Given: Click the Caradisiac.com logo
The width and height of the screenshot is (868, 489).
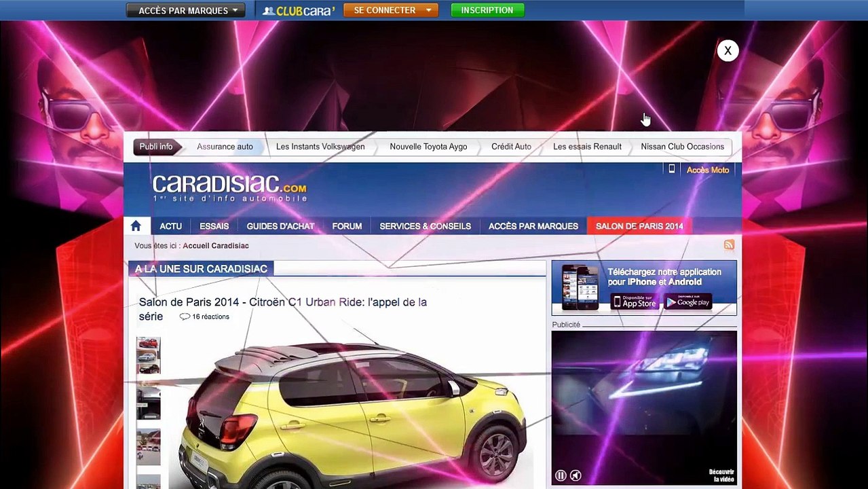Looking at the screenshot, I should tap(229, 187).
